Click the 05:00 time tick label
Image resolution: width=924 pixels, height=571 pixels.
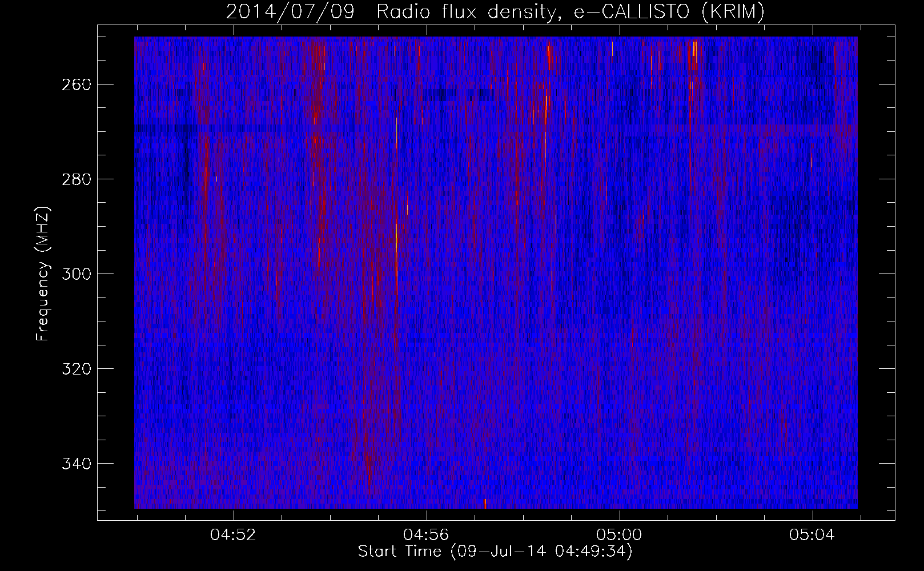click(x=619, y=535)
